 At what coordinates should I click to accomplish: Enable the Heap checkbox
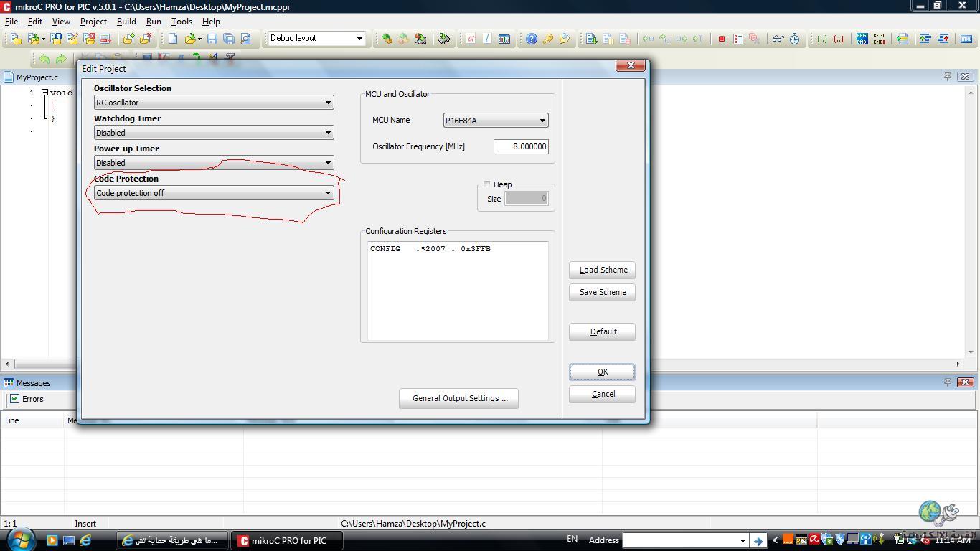click(x=486, y=184)
